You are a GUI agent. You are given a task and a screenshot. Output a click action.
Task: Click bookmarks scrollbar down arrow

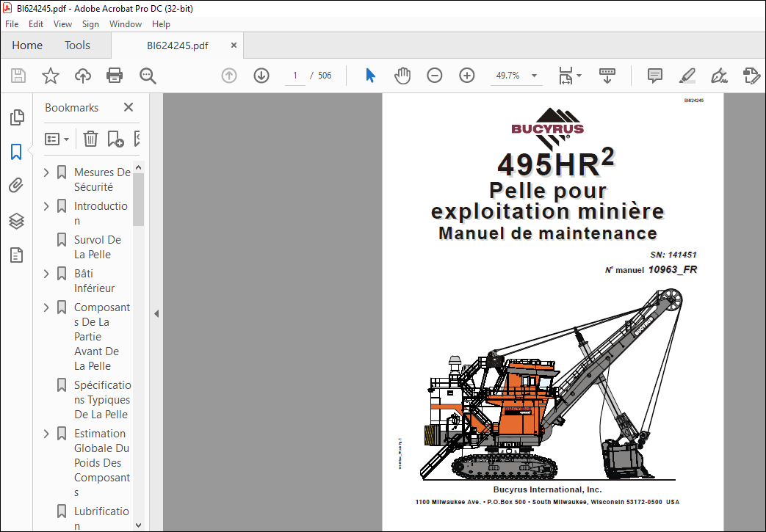138,525
